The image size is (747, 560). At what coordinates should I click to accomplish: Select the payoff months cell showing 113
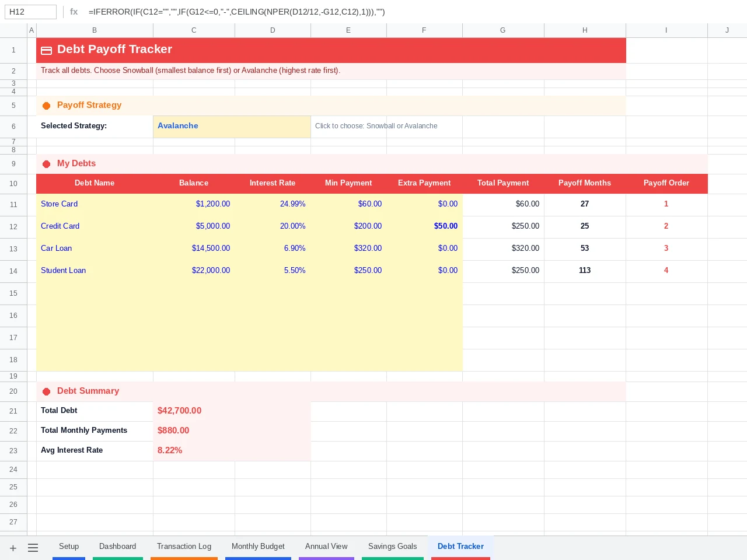click(585, 271)
